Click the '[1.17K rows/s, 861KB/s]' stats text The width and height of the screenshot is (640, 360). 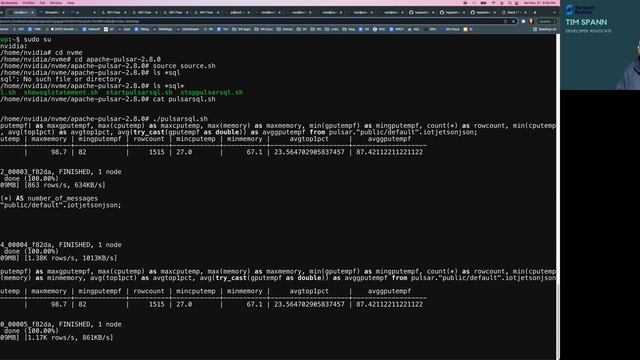click(69, 338)
